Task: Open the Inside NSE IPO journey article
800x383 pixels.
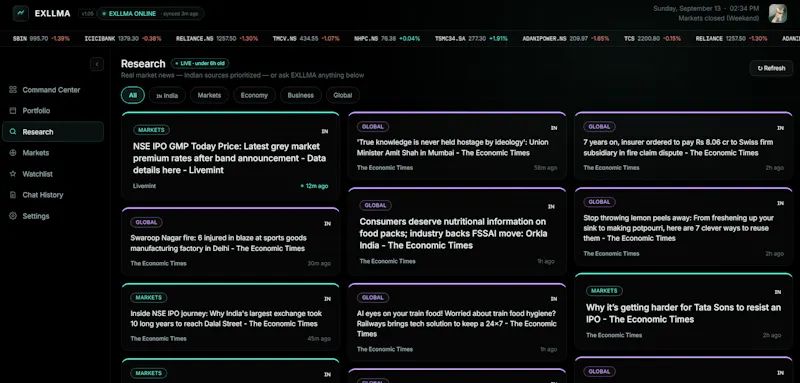Action: tap(230, 317)
